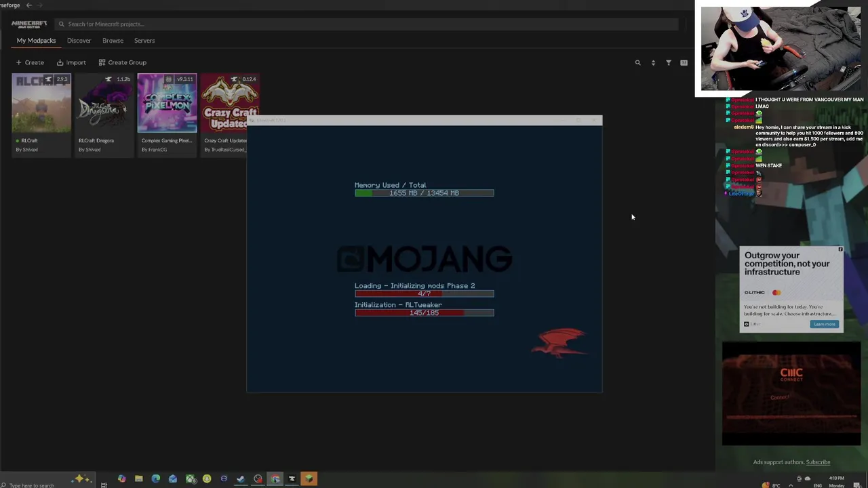Search installed modpacks magnifier icon

tap(637, 62)
